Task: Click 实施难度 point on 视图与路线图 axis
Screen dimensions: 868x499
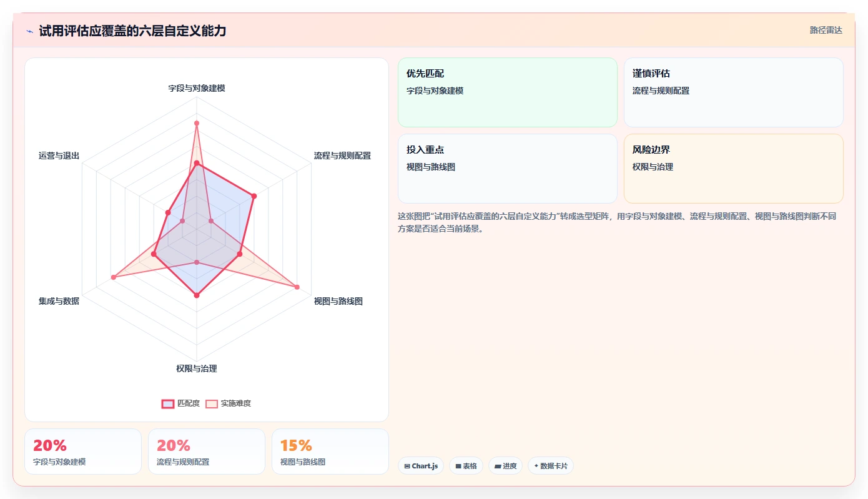Action: 297,287
